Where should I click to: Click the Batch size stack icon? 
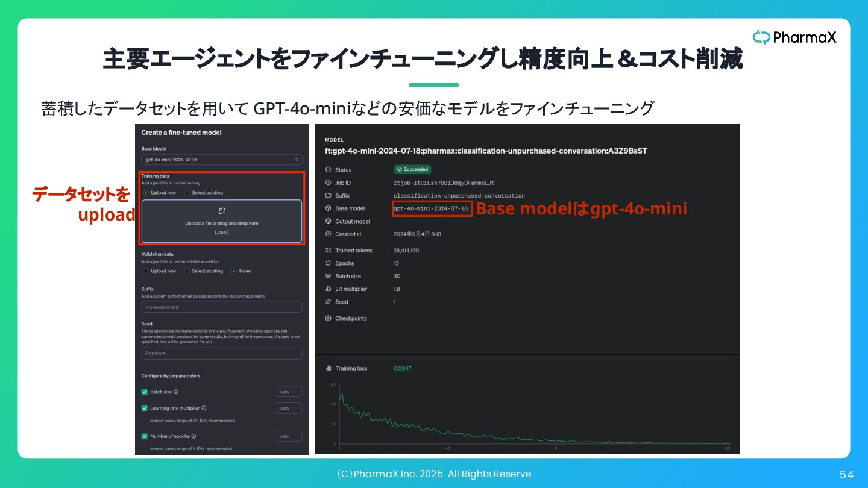[328, 276]
